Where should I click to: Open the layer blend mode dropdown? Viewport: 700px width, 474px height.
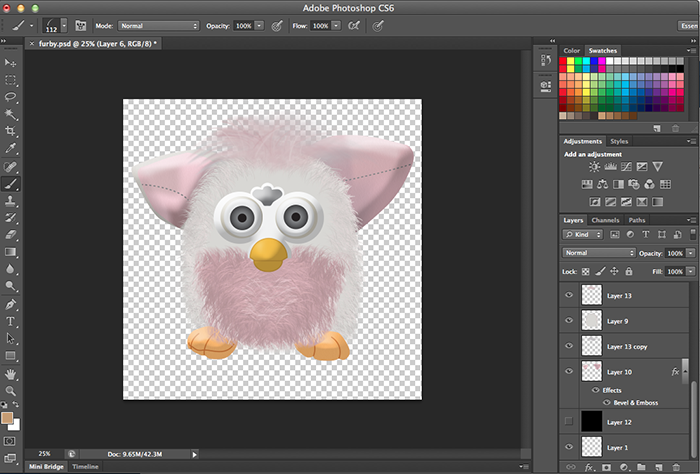pyautogui.click(x=599, y=253)
